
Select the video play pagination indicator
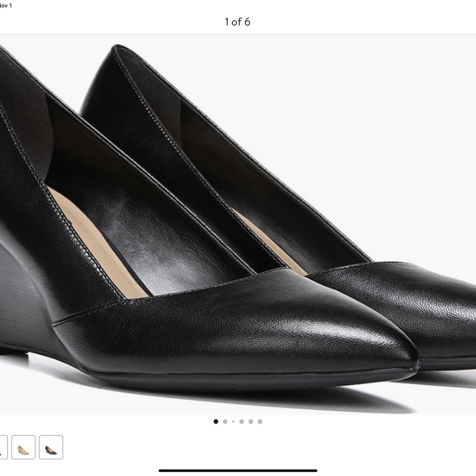(x=233, y=421)
